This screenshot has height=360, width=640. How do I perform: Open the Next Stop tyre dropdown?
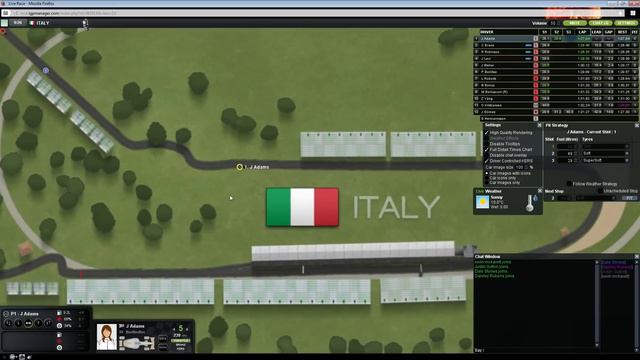click(x=595, y=198)
